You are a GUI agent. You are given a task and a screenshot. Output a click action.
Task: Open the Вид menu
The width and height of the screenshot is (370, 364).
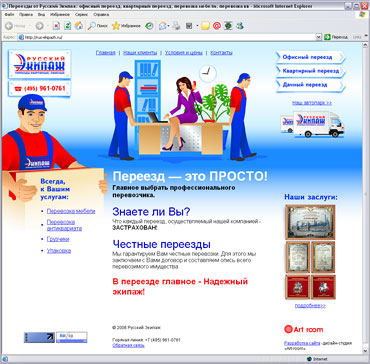[x=41, y=15]
